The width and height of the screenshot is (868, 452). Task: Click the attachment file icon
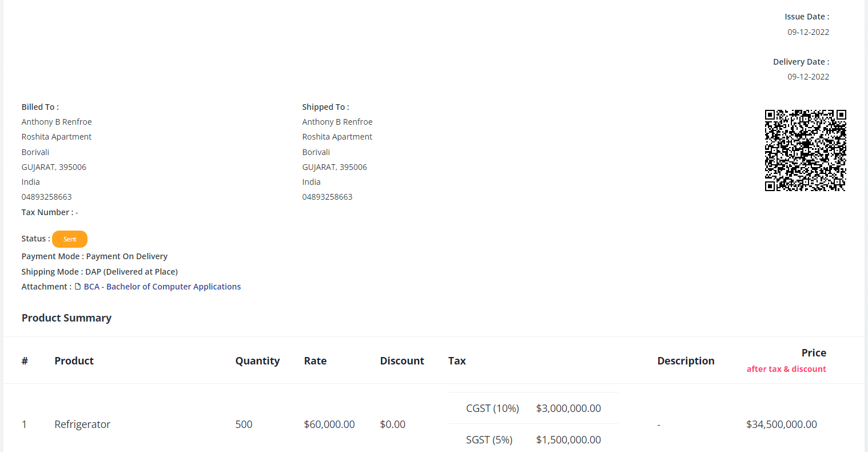pyautogui.click(x=78, y=287)
